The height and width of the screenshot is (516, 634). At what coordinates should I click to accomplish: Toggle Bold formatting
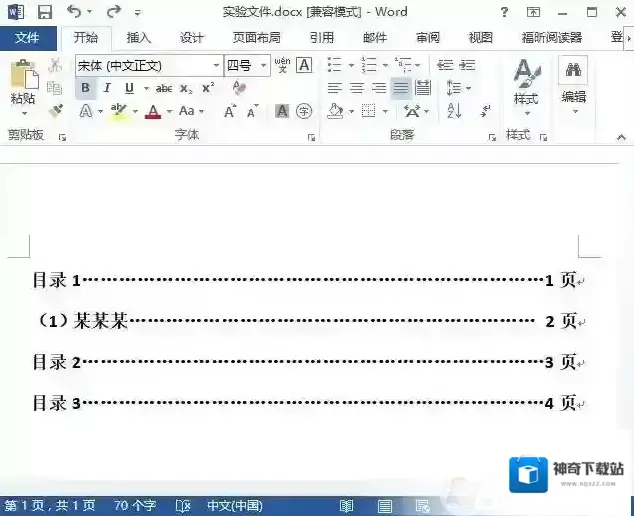85,88
